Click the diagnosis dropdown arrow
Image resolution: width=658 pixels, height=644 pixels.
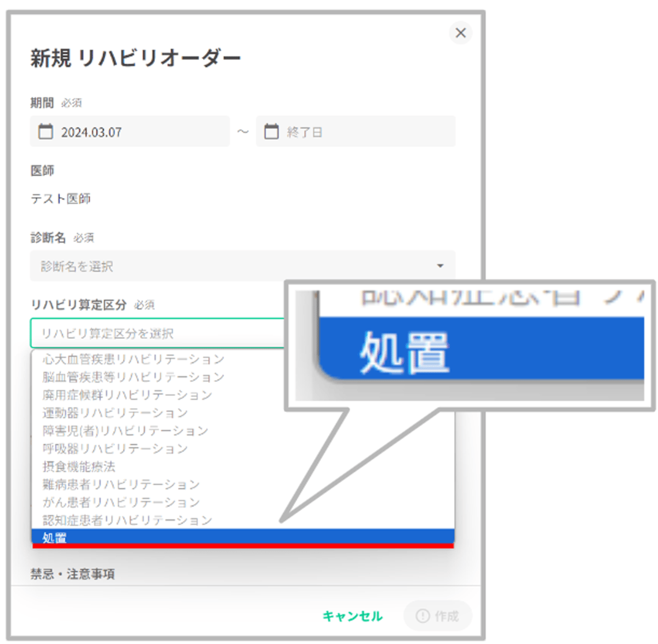[x=440, y=266]
